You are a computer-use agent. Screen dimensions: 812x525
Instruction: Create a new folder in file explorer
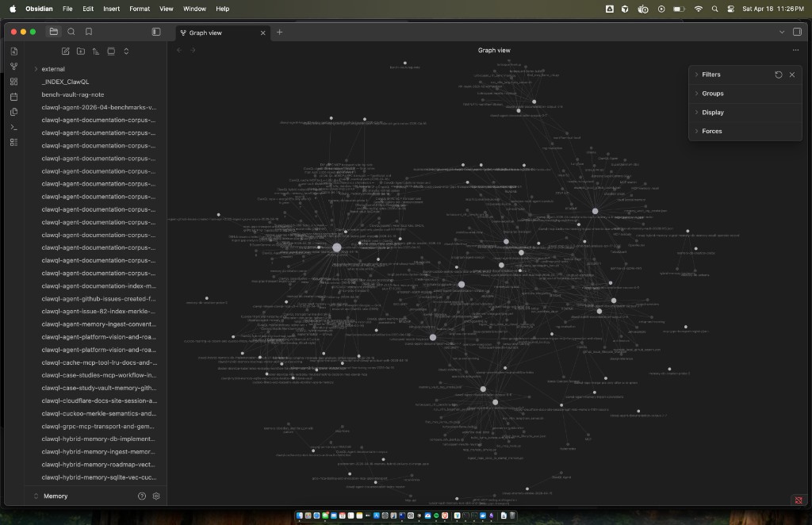pyautogui.click(x=80, y=52)
